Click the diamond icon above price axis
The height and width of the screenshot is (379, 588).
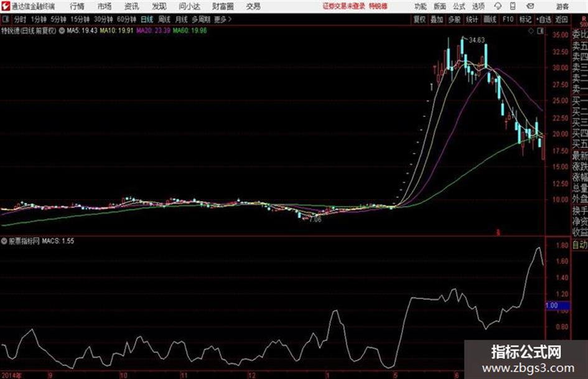tap(531, 31)
